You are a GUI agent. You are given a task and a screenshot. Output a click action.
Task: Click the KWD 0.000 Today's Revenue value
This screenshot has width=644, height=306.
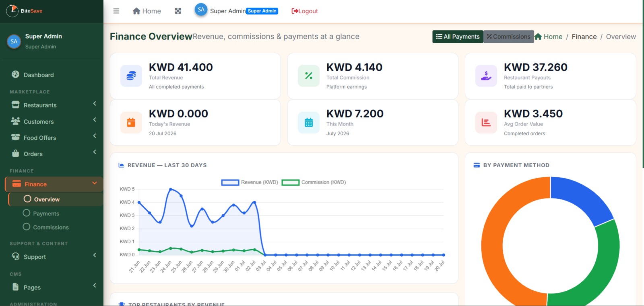click(178, 114)
